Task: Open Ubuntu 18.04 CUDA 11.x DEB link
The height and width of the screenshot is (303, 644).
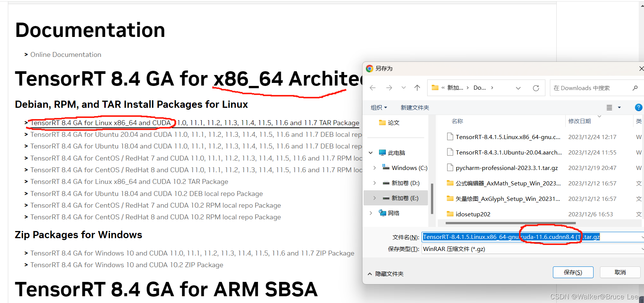Action: click(196, 146)
